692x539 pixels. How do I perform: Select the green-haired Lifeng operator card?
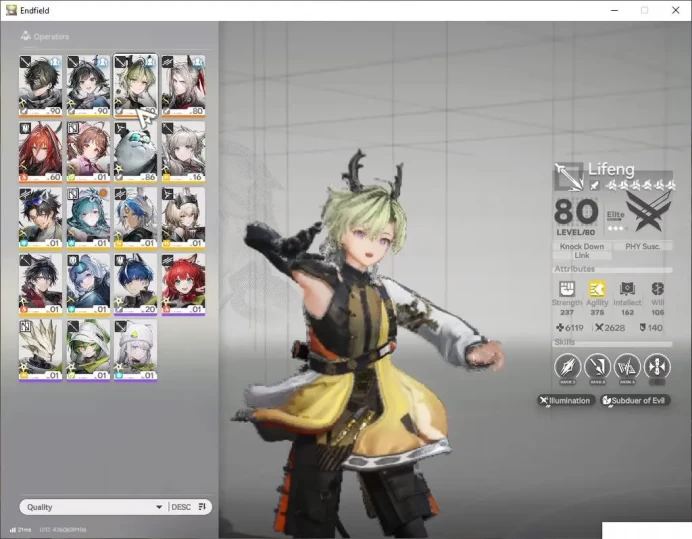pyautogui.click(x=135, y=86)
